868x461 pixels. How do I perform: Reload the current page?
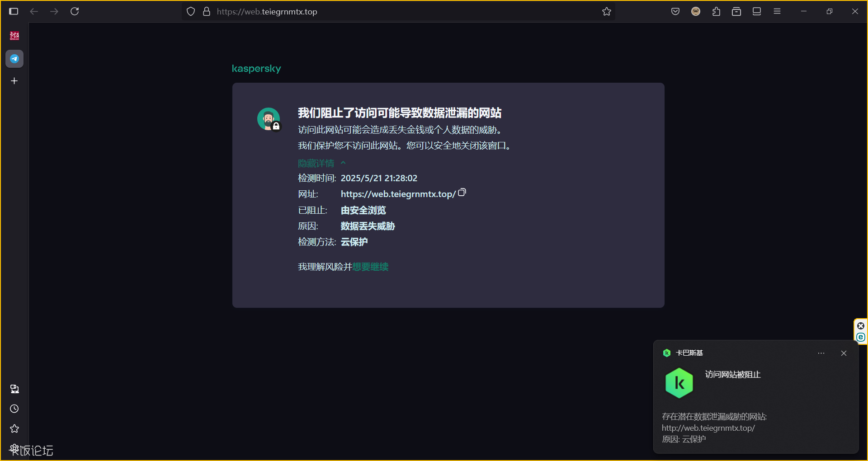tap(75, 11)
